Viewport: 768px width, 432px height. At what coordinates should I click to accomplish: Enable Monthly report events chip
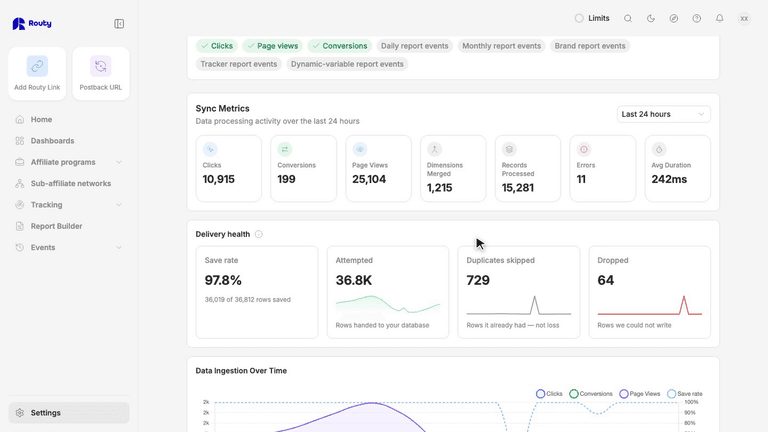pyautogui.click(x=502, y=46)
